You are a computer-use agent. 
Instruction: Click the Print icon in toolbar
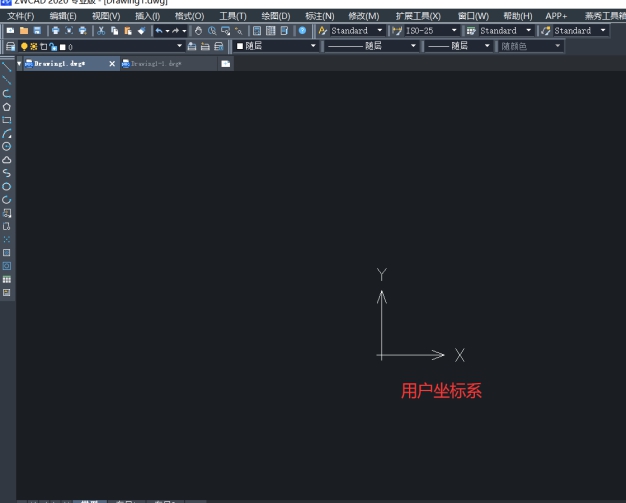[x=55, y=31]
